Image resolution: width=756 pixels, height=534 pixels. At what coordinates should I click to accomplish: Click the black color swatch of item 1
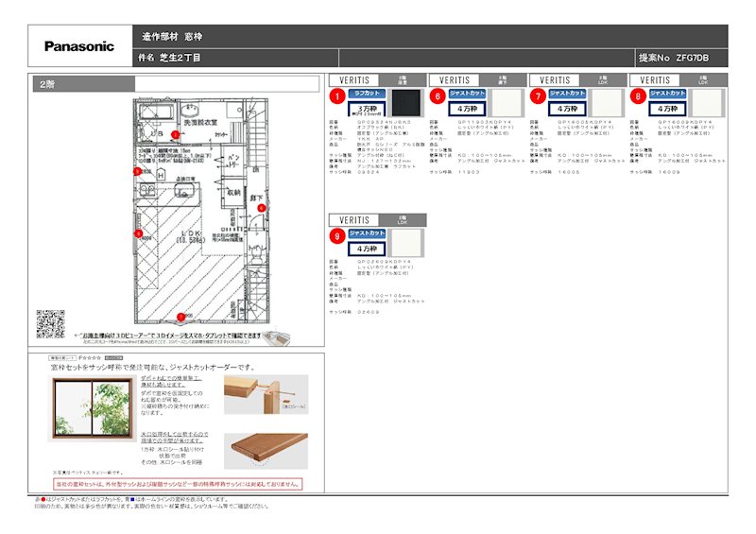click(406, 103)
